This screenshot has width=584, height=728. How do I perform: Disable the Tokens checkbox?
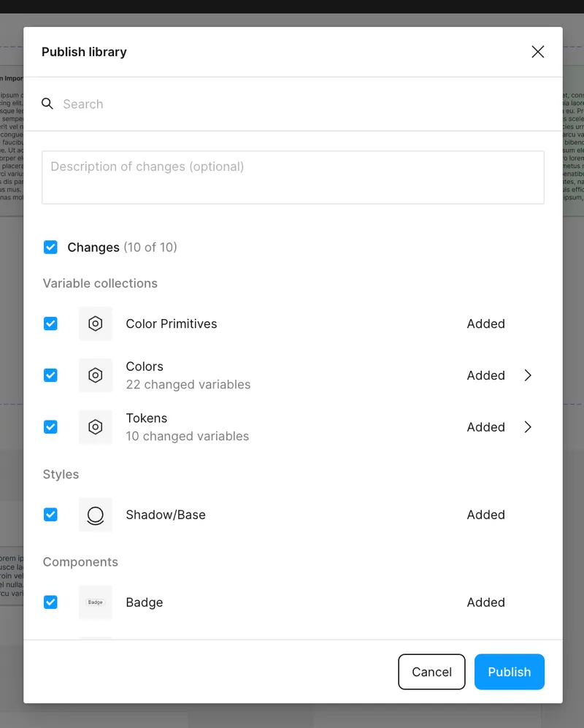50,426
